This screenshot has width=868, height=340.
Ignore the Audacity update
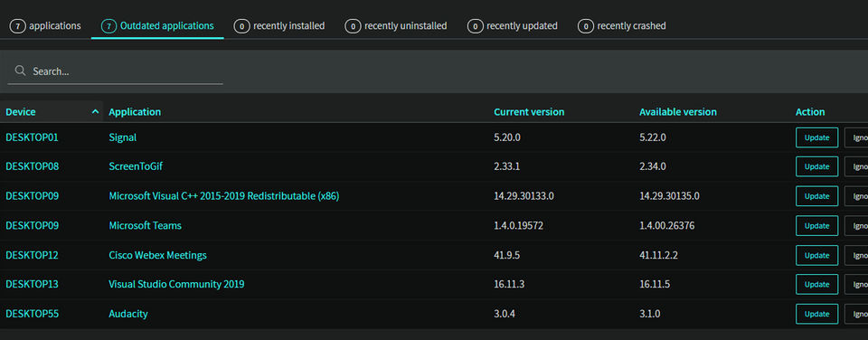click(x=856, y=314)
